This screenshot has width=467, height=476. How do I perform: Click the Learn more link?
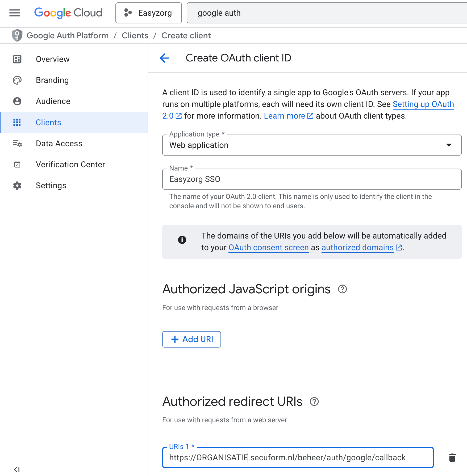click(284, 116)
